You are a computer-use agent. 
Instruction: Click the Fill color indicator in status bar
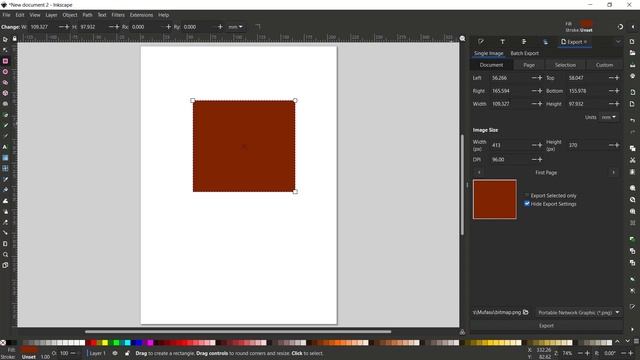[29, 350]
